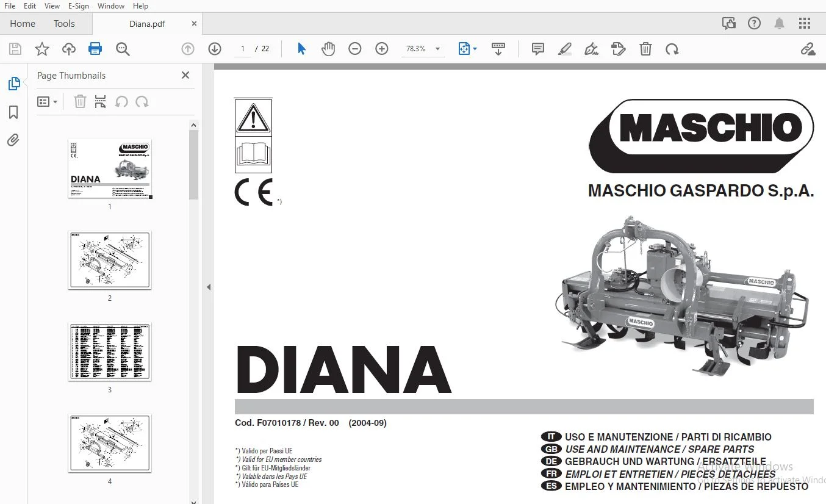
Task: Click the thumbnails panel scrollbar thumb
Action: click(x=194, y=165)
